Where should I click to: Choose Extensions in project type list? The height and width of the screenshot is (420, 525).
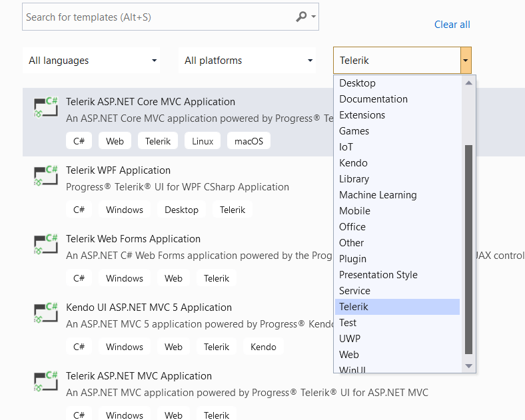click(x=397, y=115)
